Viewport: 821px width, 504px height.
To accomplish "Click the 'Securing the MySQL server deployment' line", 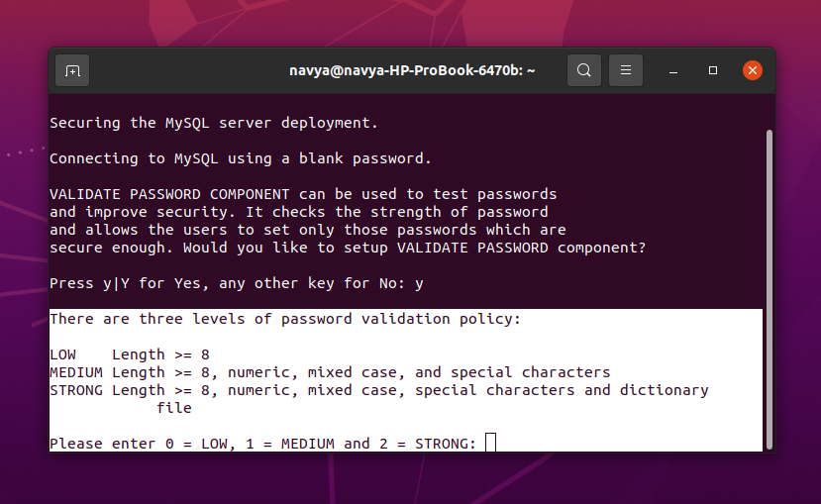I will pos(214,123).
